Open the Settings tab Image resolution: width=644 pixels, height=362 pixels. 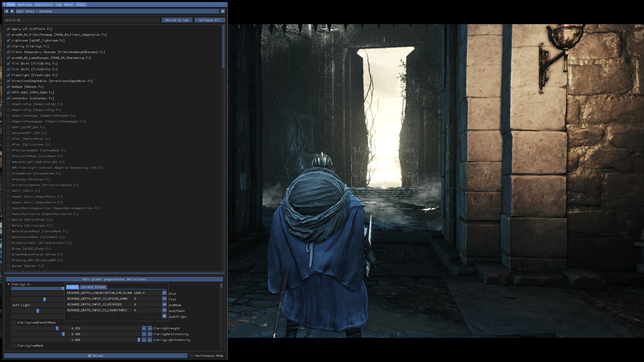point(25,5)
